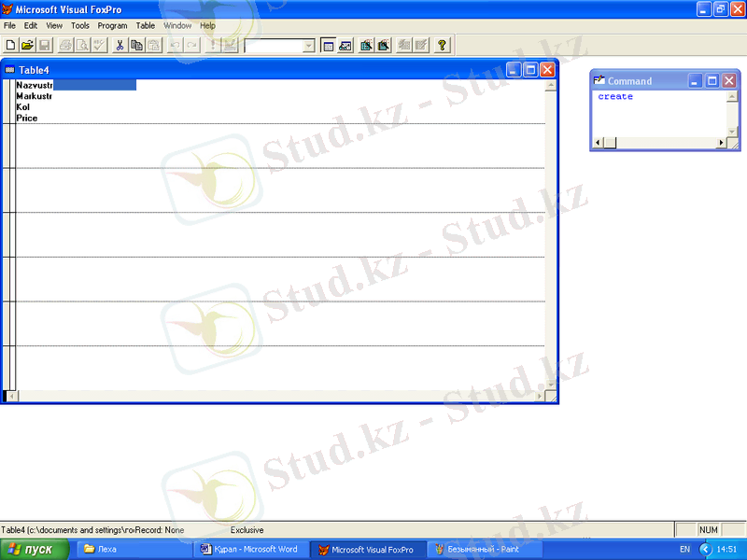Image resolution: width=747 pixels, height=560 pixels.
Task: Open the Program menu
Action: coord(112,26)
